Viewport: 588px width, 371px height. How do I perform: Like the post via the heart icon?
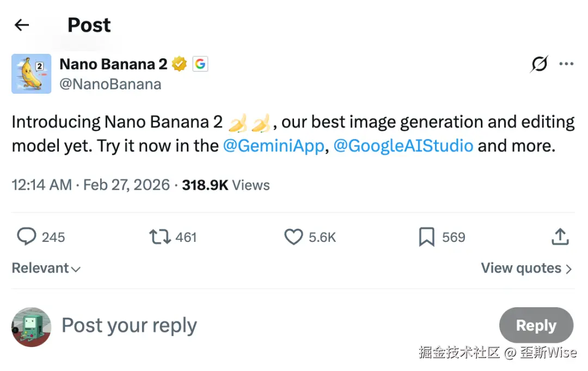coord(294,237)
